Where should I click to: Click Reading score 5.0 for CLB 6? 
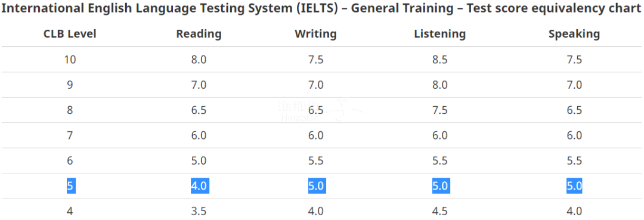199,161
